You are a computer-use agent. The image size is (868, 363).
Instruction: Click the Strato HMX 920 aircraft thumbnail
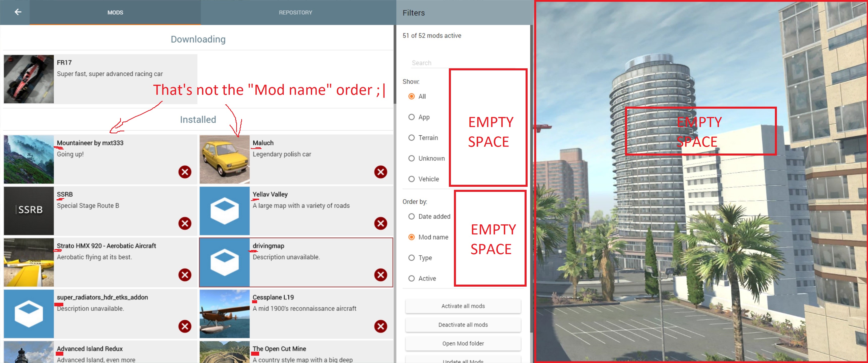[x=29, y=262]
